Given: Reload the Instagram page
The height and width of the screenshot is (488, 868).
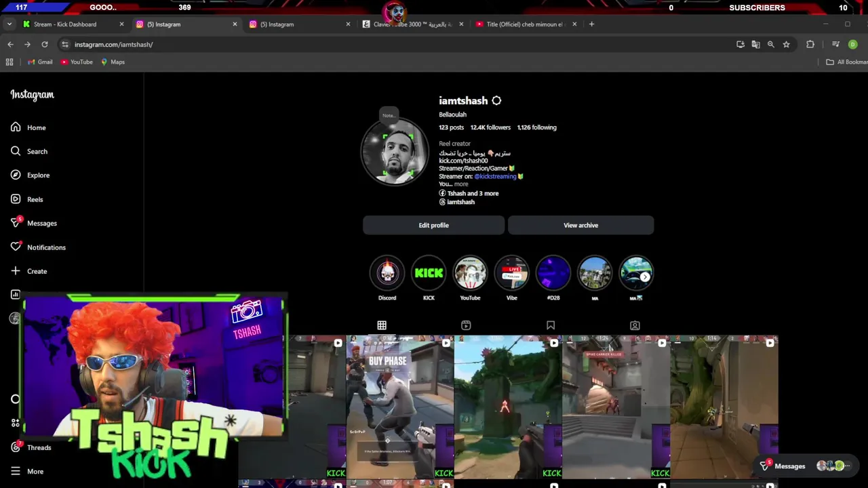Looking at the screenshot, I should (x=45, y=44).
